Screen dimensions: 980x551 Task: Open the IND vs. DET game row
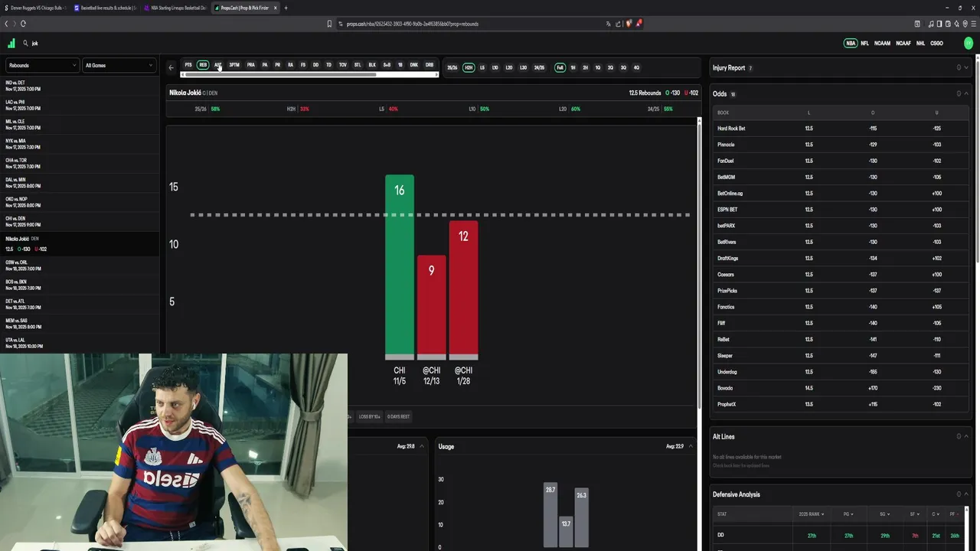pyautogui.click(x=80, y=86)
